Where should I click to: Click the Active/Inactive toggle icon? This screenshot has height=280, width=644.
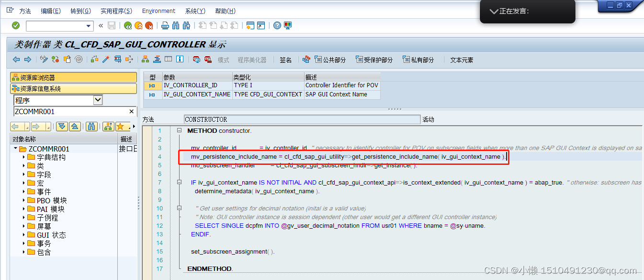pos(56,59)
